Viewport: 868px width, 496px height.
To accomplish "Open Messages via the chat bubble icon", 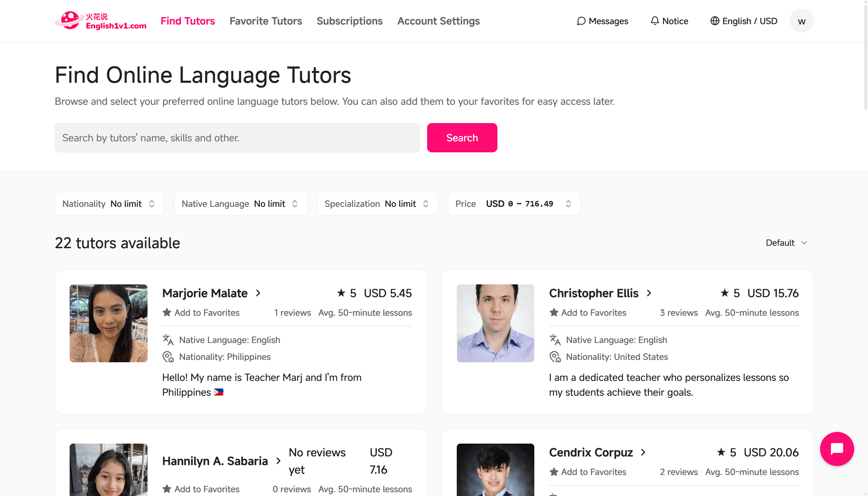I will click(581, 21).
